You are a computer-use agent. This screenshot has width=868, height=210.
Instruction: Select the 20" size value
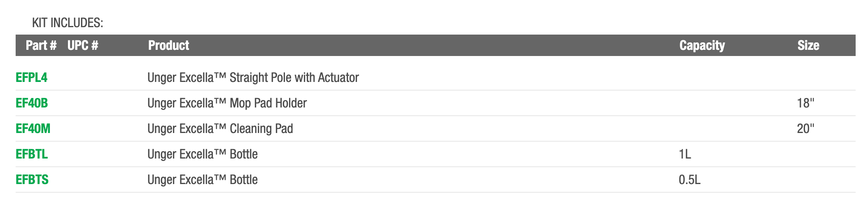click(x=805, y=128)
